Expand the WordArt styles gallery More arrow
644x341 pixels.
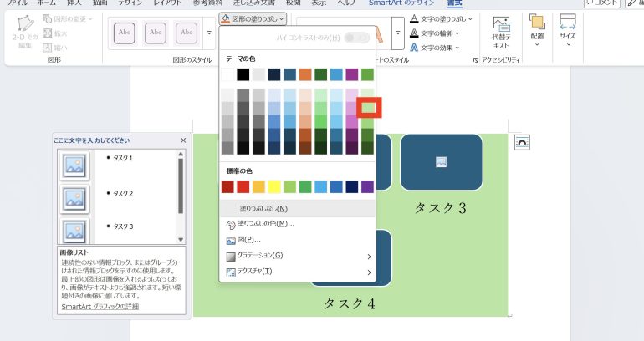[x=397, y=33]
